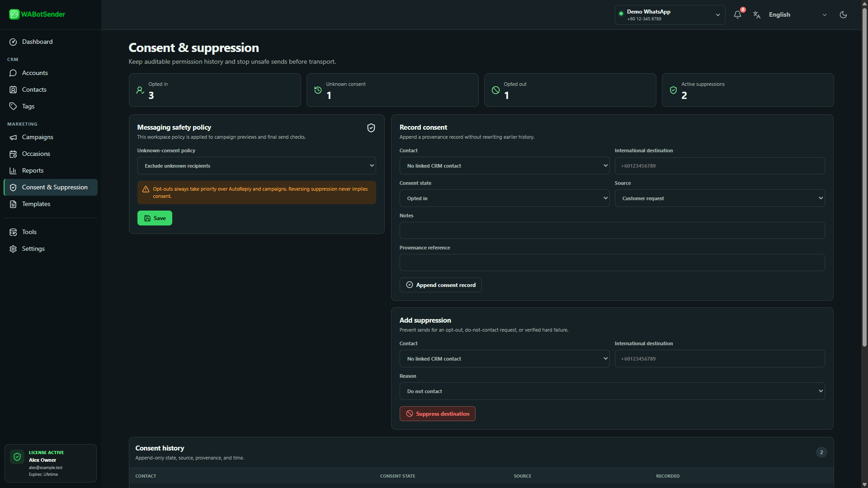Click the Active suppressions shield icon
The width and height of the screenshot is (868, 488).
coord(673,90)
